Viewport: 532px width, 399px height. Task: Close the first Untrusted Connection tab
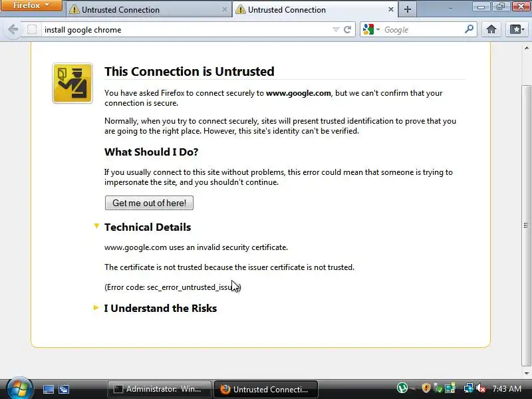tap(224, 9)
